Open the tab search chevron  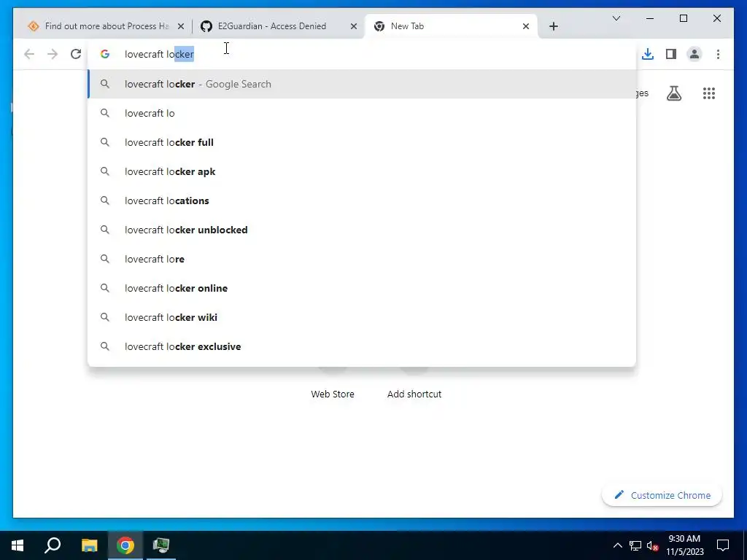616,18
